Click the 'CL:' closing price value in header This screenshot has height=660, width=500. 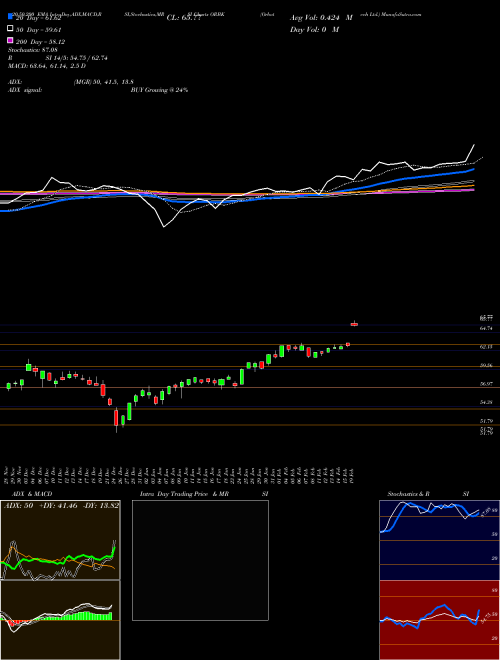[184, 18]
